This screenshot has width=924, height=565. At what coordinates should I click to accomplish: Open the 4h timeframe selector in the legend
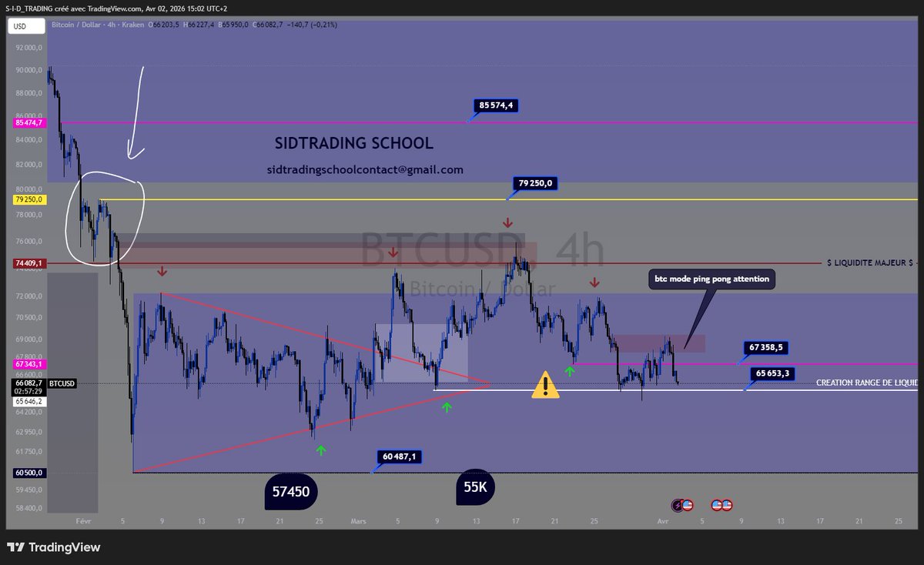click(x=112, y=25)
